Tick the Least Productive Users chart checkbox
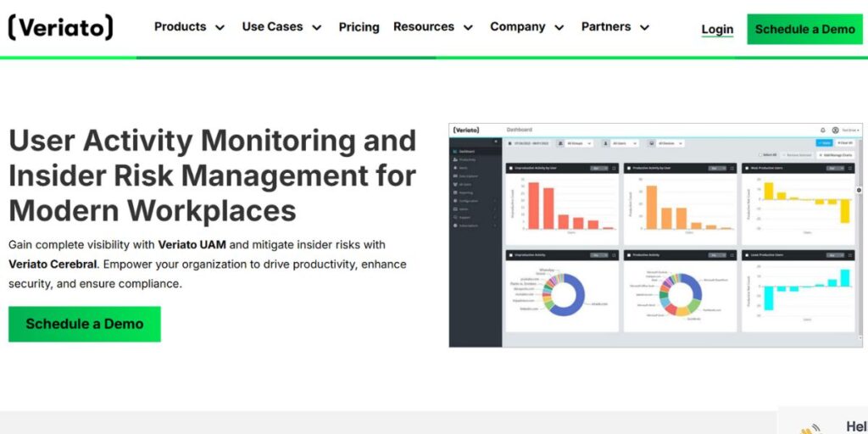The width and height of the screenshot is (868, 434). pos(746,255)
